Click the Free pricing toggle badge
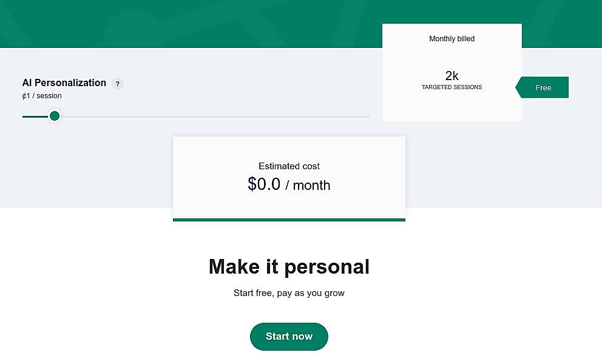The width and height of the screenshot is (602, 364). click(x=543, y=87)
